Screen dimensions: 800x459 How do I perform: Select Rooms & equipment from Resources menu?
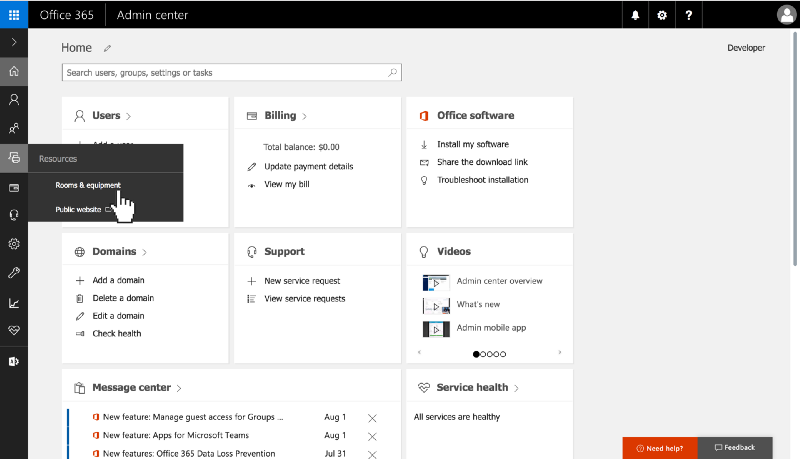88,185
